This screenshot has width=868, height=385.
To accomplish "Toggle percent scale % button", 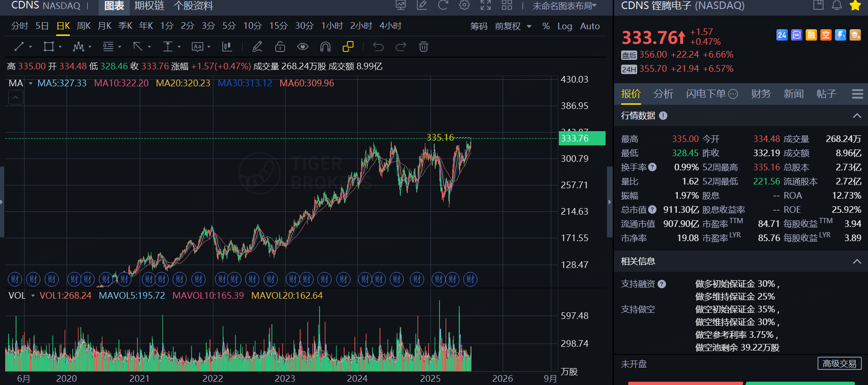I will [546, 26].
